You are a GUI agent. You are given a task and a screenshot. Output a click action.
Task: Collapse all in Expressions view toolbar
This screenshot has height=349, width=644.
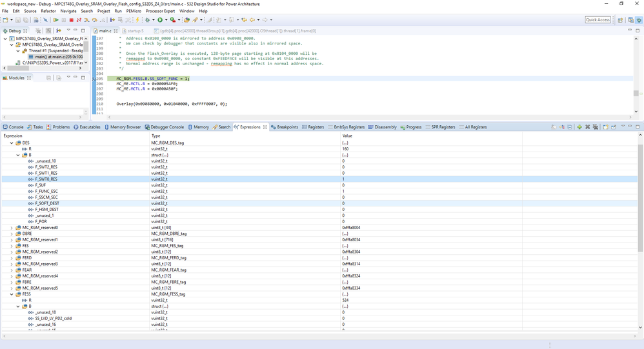click(x=570, y=127)
